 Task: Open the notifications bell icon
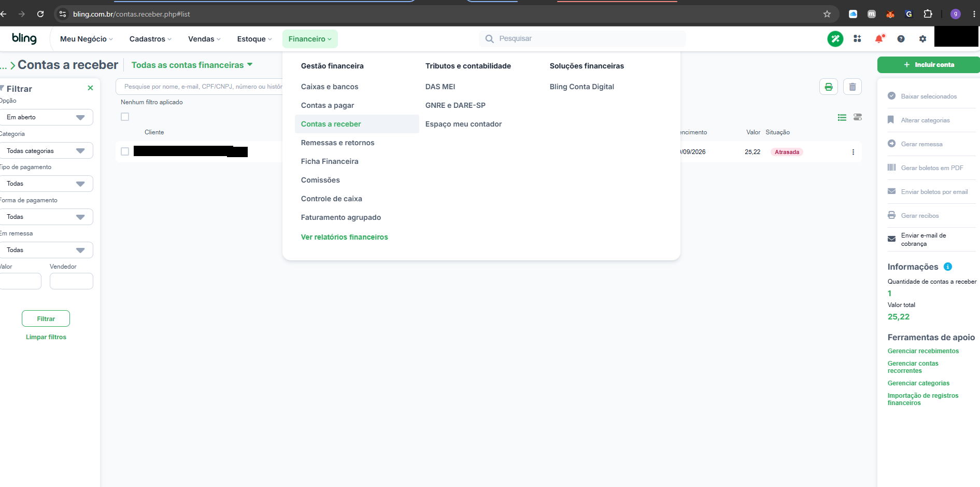[879, 39]
